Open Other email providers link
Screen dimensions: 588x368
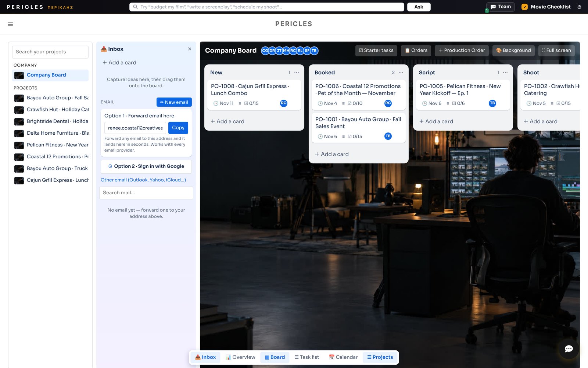(143, 180)
